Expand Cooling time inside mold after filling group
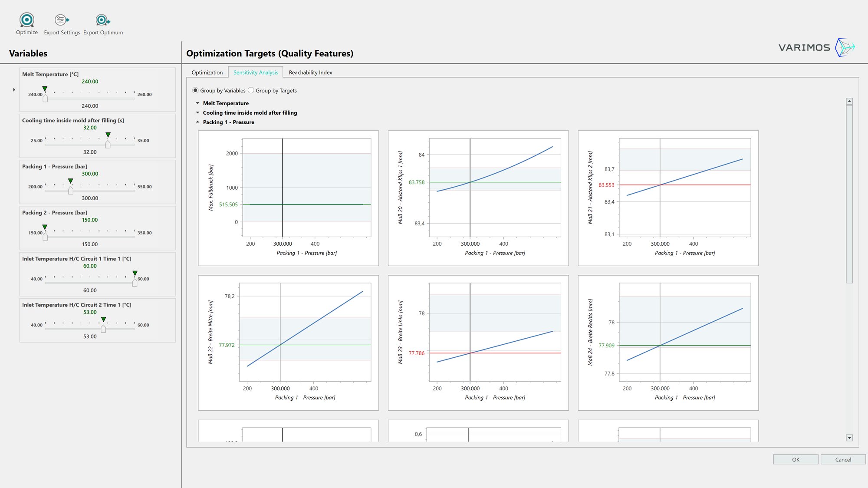The image size is (868, 488). point(197,113)
